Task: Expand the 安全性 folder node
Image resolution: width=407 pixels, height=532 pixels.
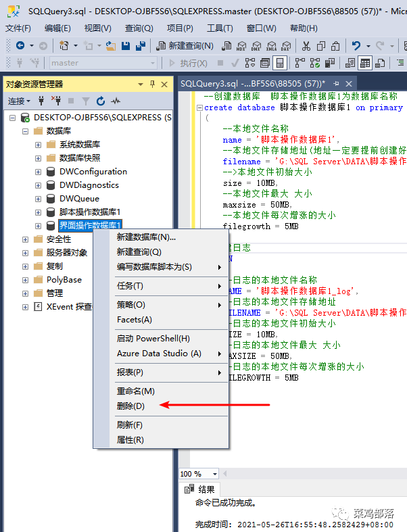Action: tap(26, 239)
